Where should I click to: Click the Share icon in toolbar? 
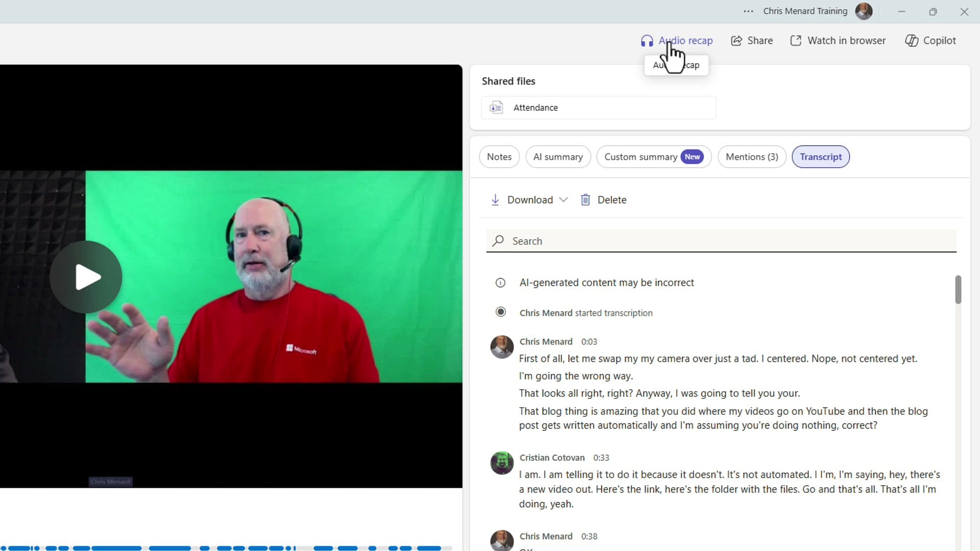tap(736, 41)
